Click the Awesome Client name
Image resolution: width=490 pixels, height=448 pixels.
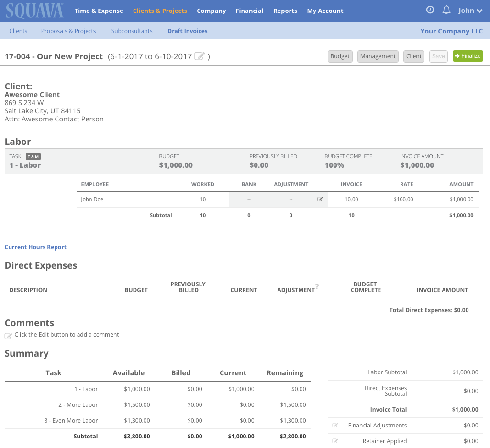[32, 95]
